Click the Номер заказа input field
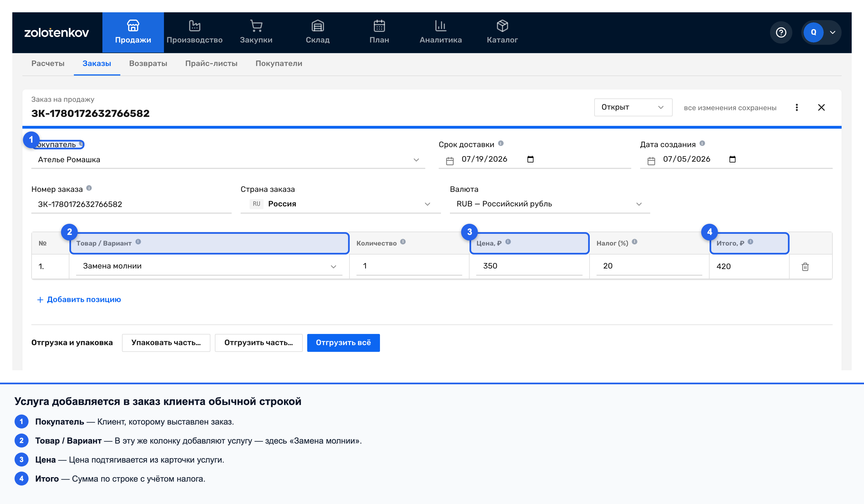The image size is (864, 504). click(x=131, y=204)
